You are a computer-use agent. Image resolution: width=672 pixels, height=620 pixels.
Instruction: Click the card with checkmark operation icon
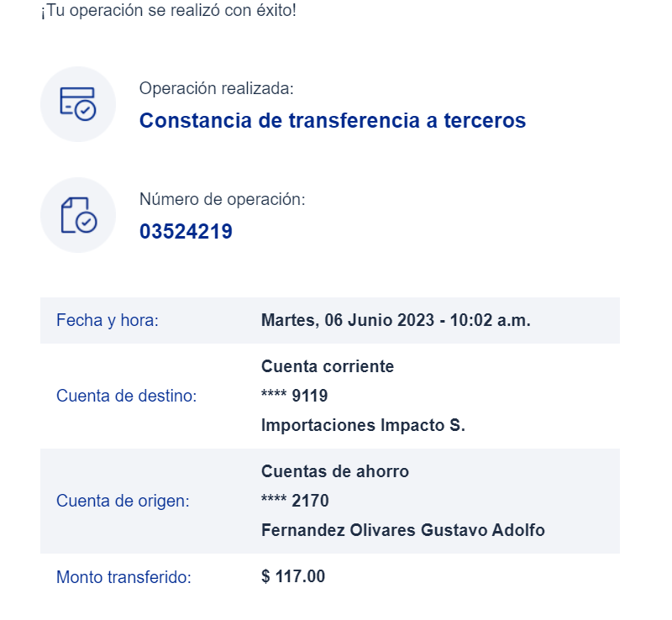(x=78, y=104)
